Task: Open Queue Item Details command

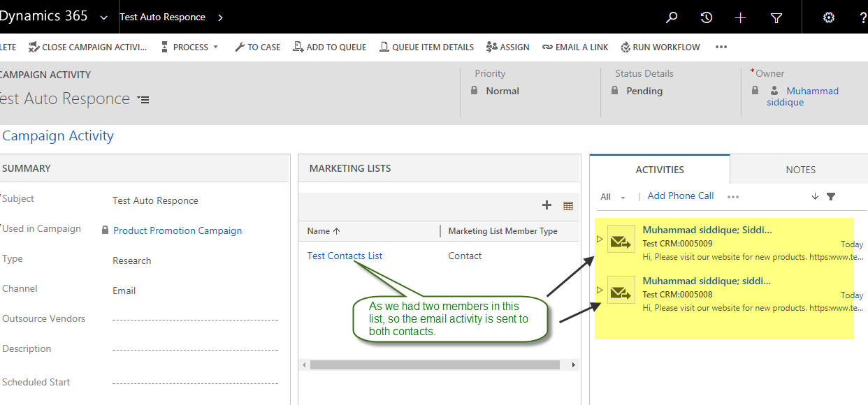Action: [426, 47]
